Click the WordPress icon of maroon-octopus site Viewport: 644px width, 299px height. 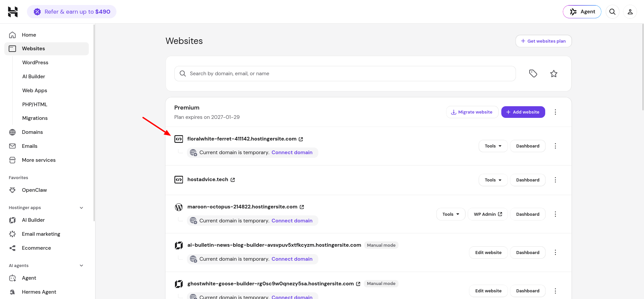tap(179, 207)
